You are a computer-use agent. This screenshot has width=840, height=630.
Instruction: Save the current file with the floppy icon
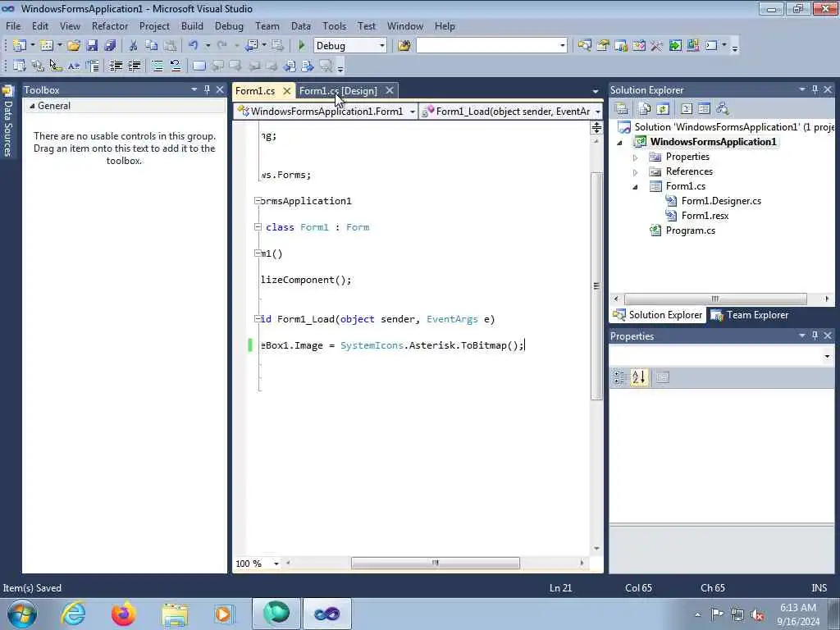pyautogui.click(x=92, y=46)
